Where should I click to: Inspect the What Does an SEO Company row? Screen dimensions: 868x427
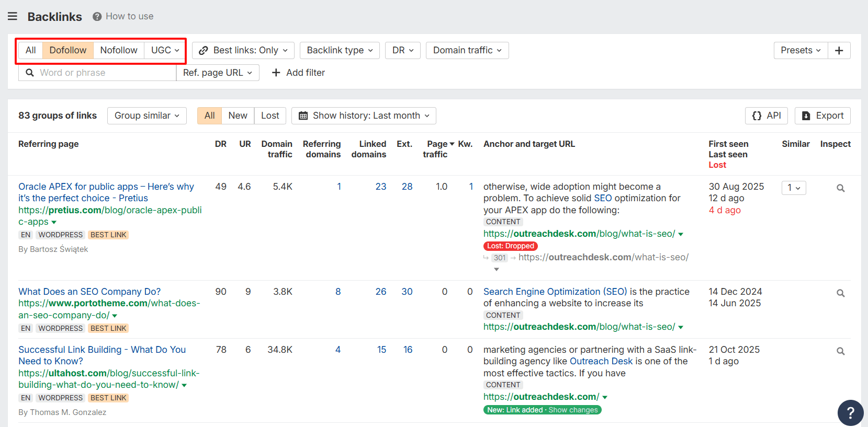[x=841, y=293]
